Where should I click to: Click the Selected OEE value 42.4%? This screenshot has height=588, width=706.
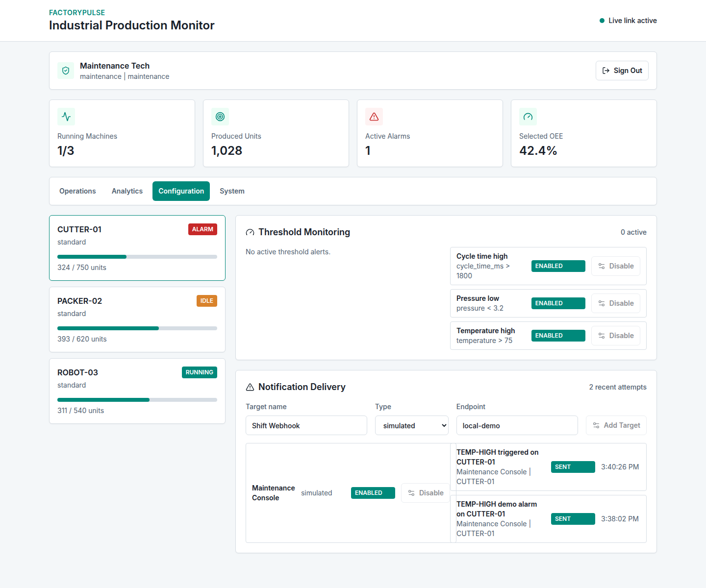click(x=538, y=150)
